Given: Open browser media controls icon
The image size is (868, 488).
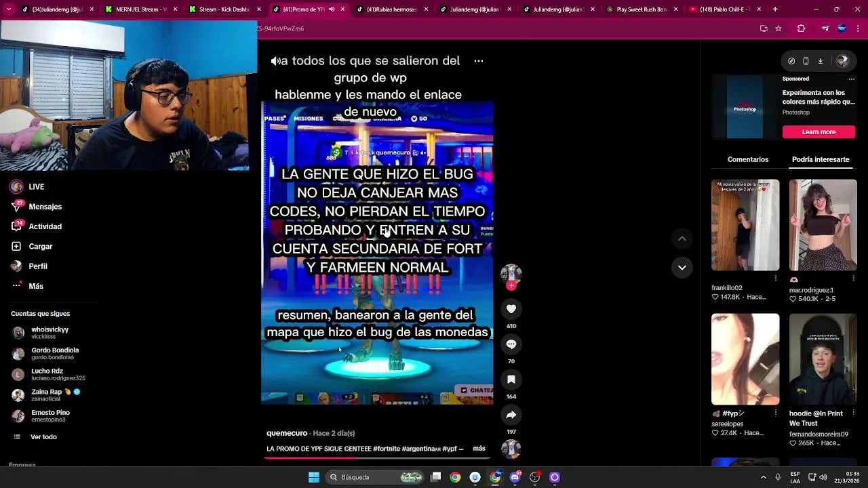Looking at the screenshot, I should point(825,28).
